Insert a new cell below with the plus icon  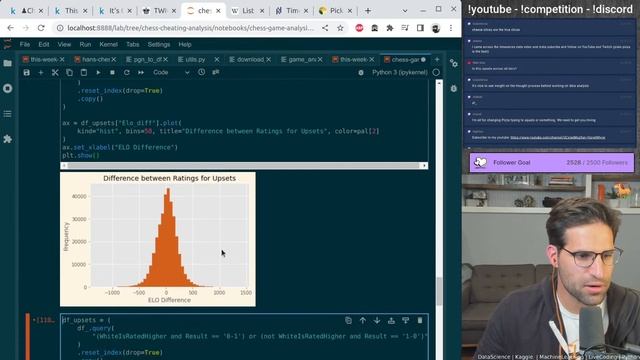tap(41, 73)
